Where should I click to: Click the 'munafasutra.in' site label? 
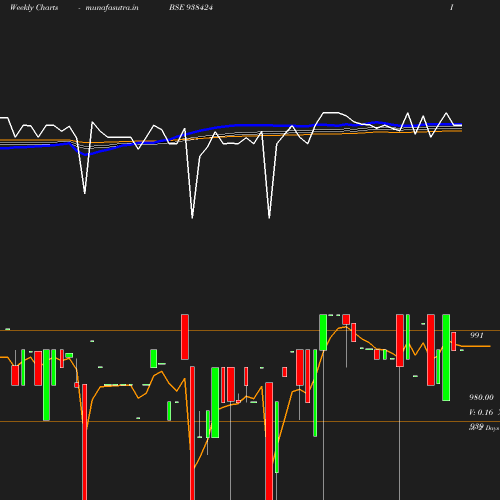coord(112,7)
